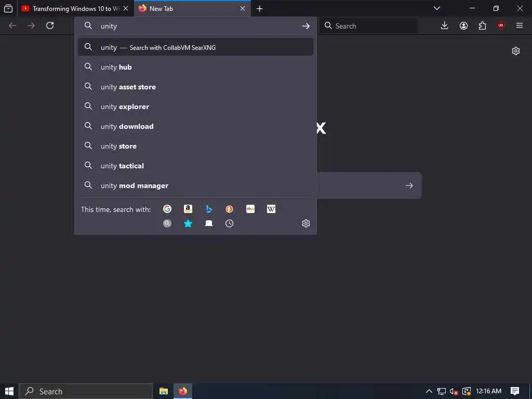Screen dimensions: 532x399
Task: Choose suggestion "unity tactical"
Action: coord(195,166)
